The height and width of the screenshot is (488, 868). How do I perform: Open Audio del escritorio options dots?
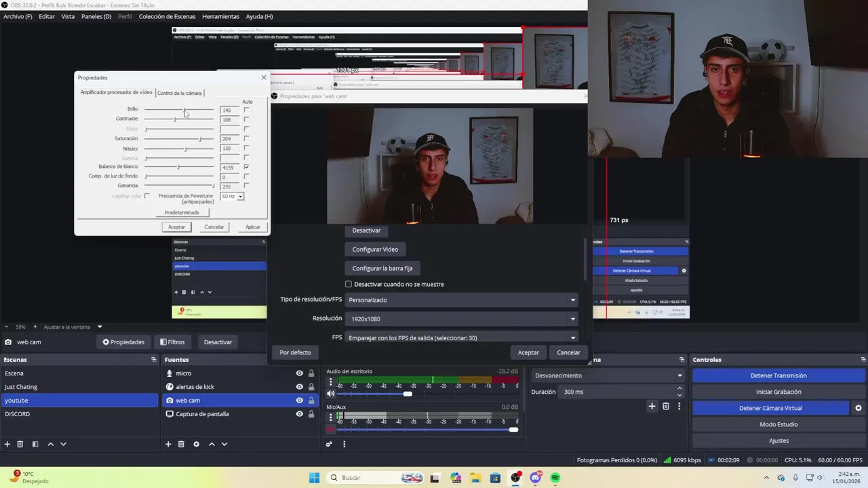click(x=330, y=382)
